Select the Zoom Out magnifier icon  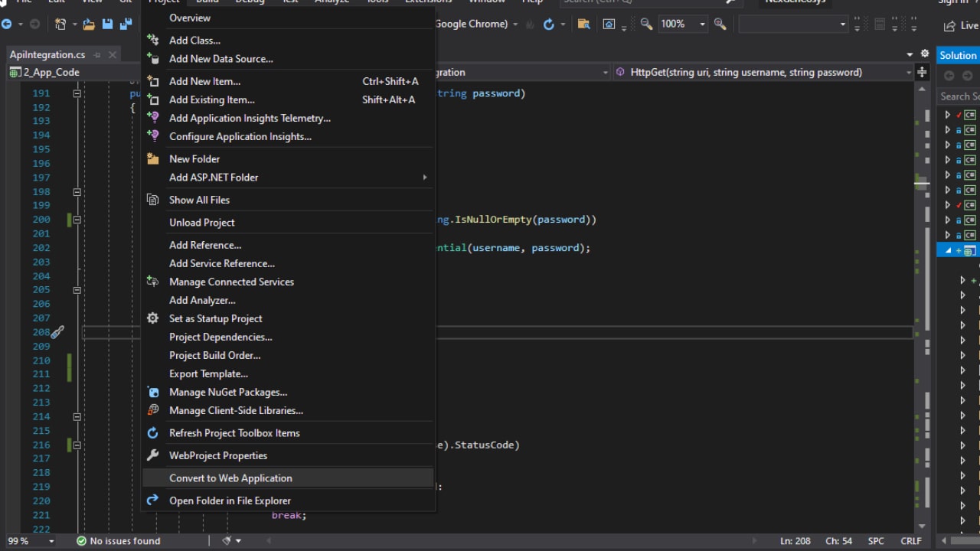[x=645, y=24]
